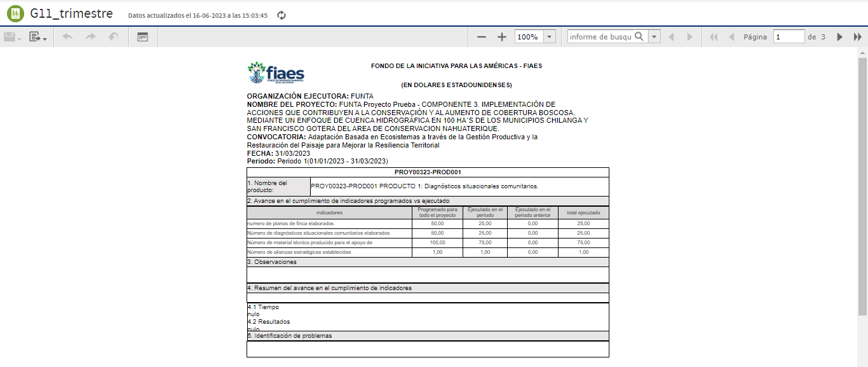The image size is (868, 367).
Task: Go to the next page
Action: tap(840, 38)
